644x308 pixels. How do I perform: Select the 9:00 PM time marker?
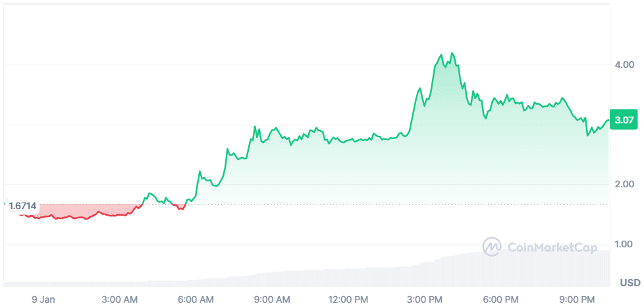[x=576, y=299]
